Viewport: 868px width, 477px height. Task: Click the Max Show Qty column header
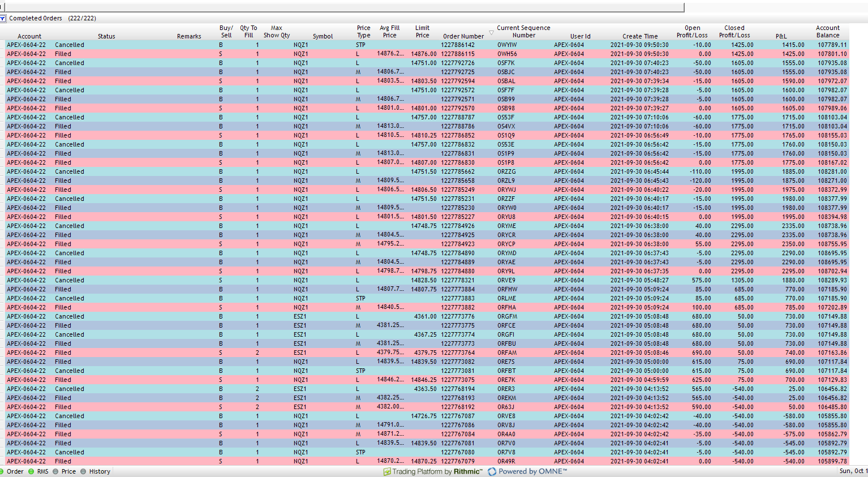[x=277, y=32]
